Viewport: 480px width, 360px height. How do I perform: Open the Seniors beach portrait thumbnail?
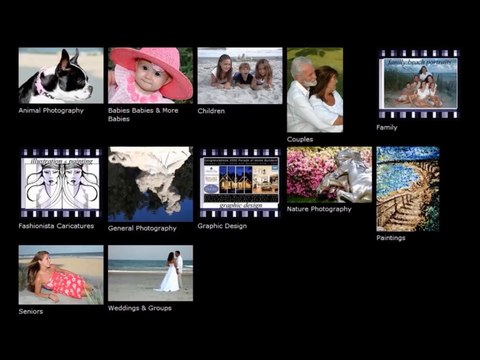tap(61, 275)
